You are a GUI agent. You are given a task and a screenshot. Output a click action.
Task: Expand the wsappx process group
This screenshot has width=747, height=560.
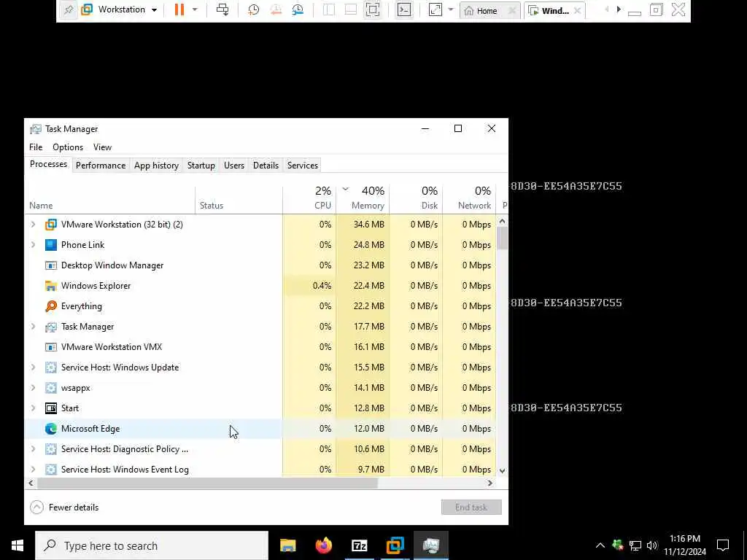[33, 388]
